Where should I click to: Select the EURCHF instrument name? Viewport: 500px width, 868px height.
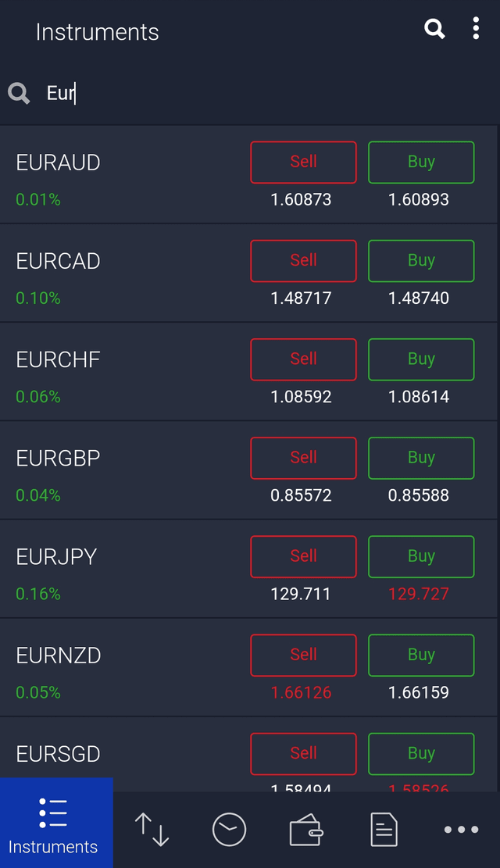(57, 359)
